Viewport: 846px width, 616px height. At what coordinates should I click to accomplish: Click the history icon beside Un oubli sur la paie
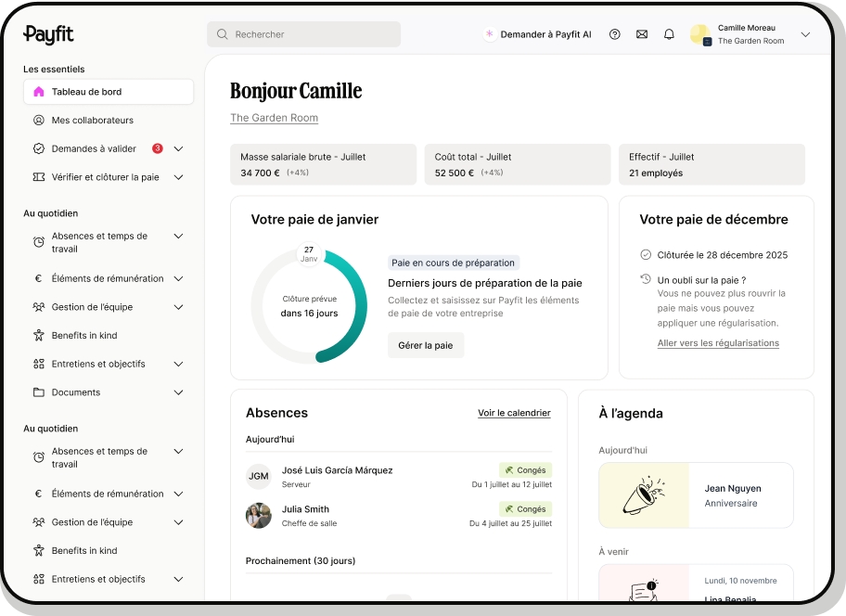(646, 279)
